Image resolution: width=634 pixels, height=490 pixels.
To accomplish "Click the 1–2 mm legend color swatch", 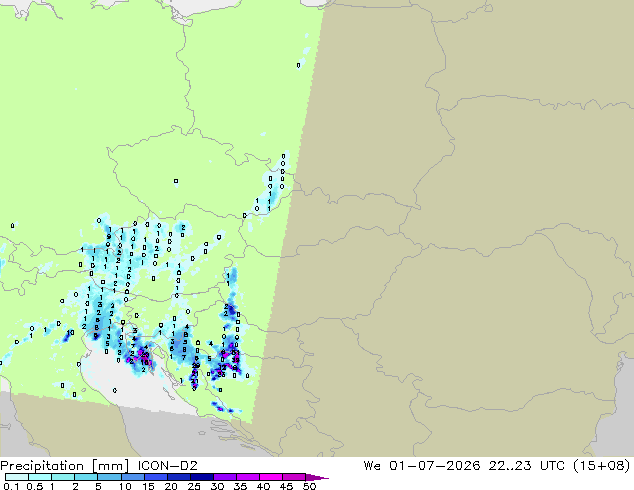I will coord(63,477).
